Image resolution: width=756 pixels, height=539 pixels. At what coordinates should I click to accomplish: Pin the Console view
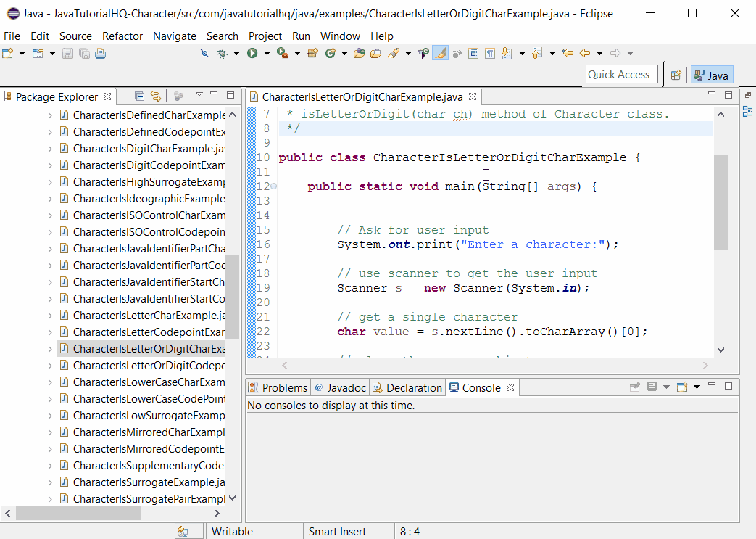coord(635,387)
